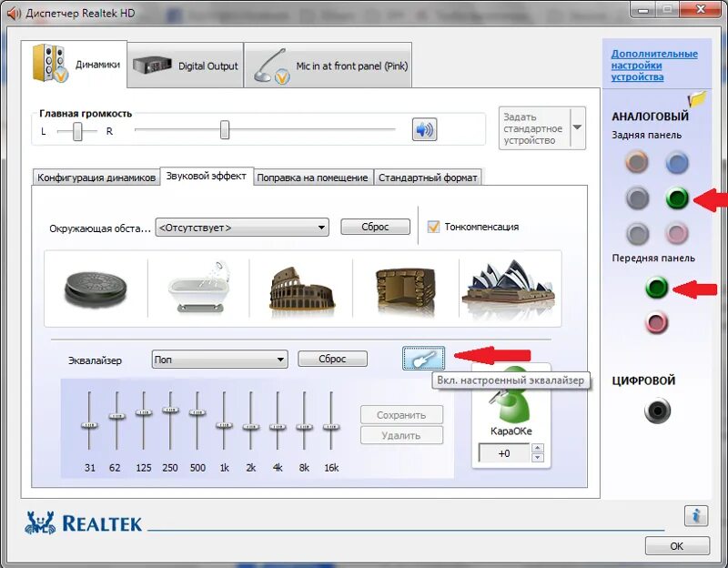Open the equalizer preset Поп dropdown
This screenshot has width=728, height=568.
coord(219,360)
